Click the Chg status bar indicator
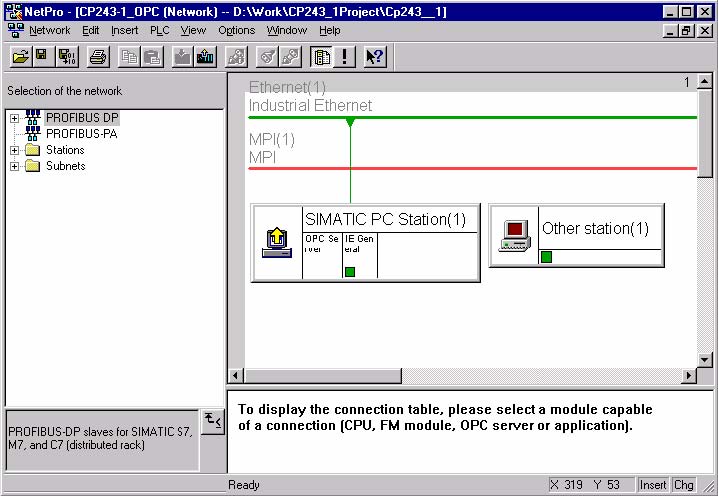The height and width of the screenshot is (496, 718). click(x=683, y=485)
